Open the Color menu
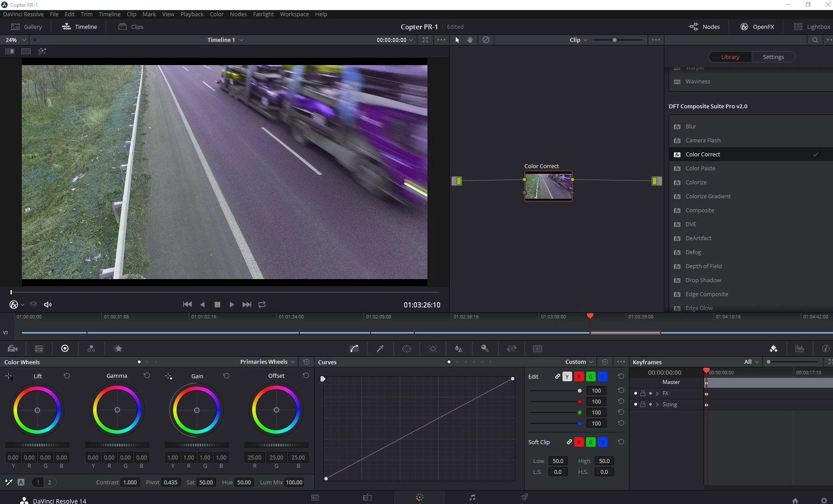The image size is (833, 504). pyautogui.click(x=216, y=14)
